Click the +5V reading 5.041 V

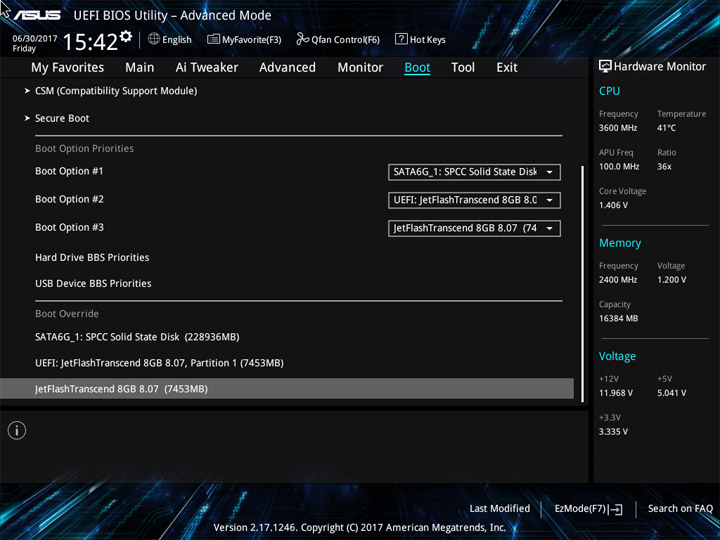tap(671, 393)
